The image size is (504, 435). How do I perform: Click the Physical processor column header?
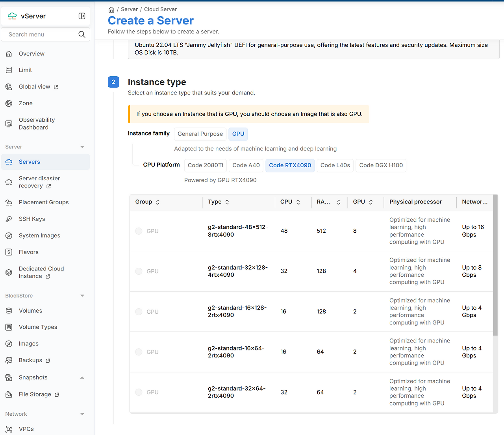coord(416,202)
